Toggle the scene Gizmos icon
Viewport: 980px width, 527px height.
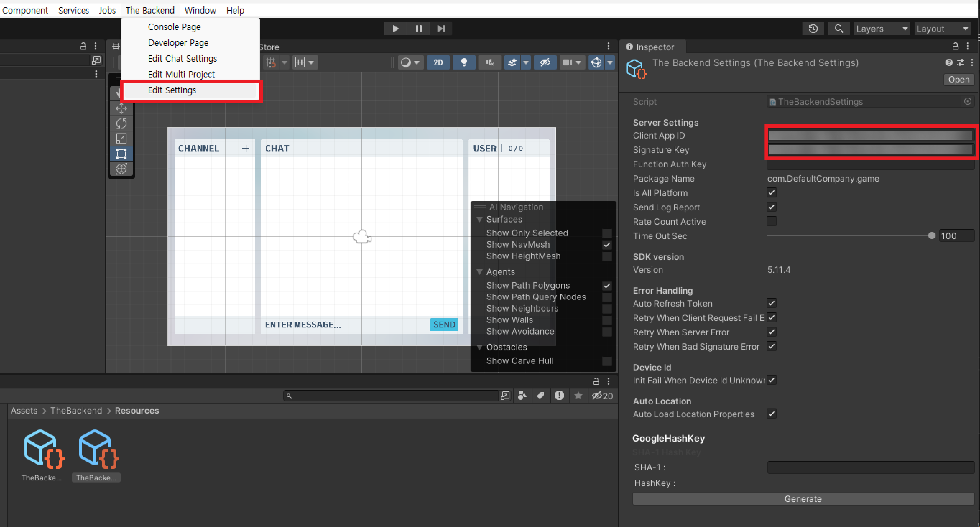pyautogui.click(x=596, y=62)
